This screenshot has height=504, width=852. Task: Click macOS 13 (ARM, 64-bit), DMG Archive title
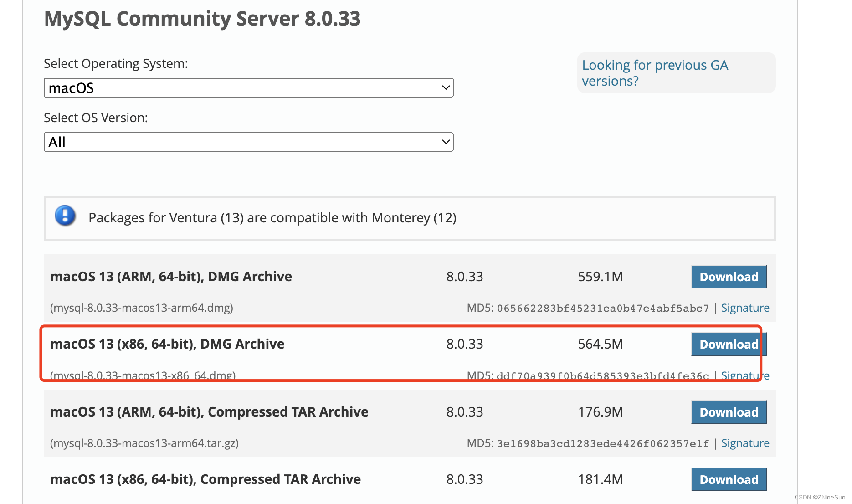click(x=171, y=277)
